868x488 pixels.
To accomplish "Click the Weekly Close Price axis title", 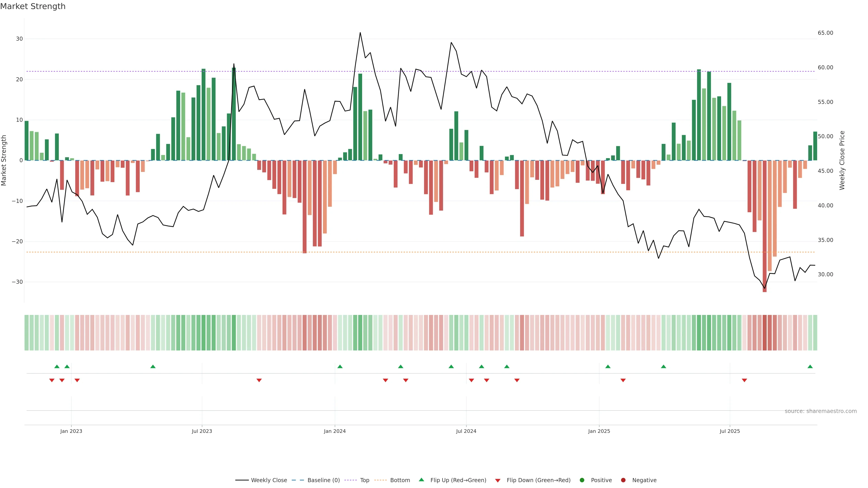I will click(842, 160).
